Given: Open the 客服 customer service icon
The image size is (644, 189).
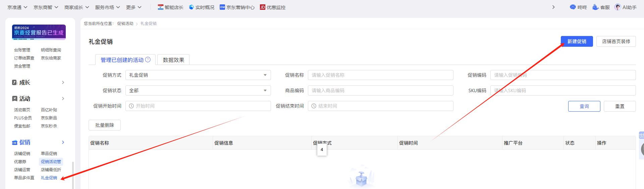Looking at the screenshot, I should 595,7.
